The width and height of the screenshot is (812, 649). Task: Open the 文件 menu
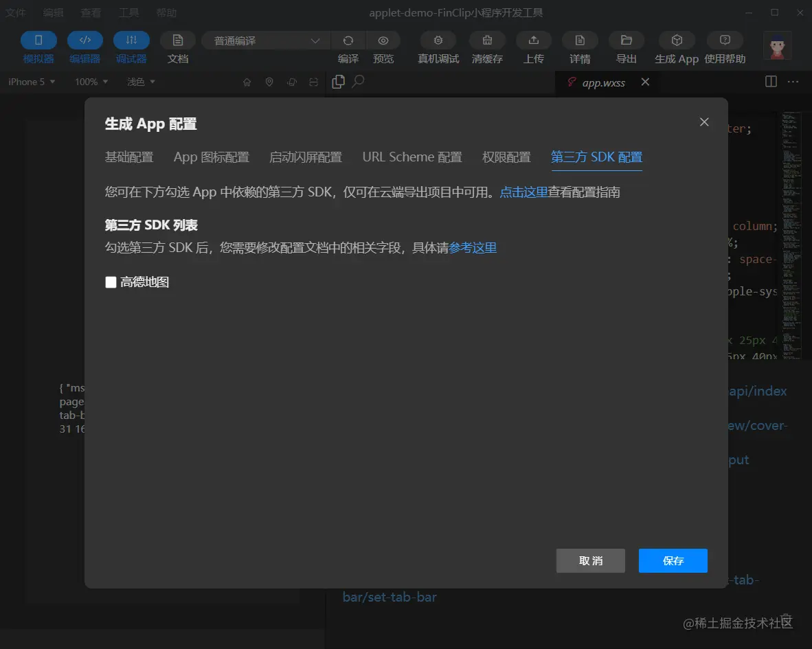point(16,12)
